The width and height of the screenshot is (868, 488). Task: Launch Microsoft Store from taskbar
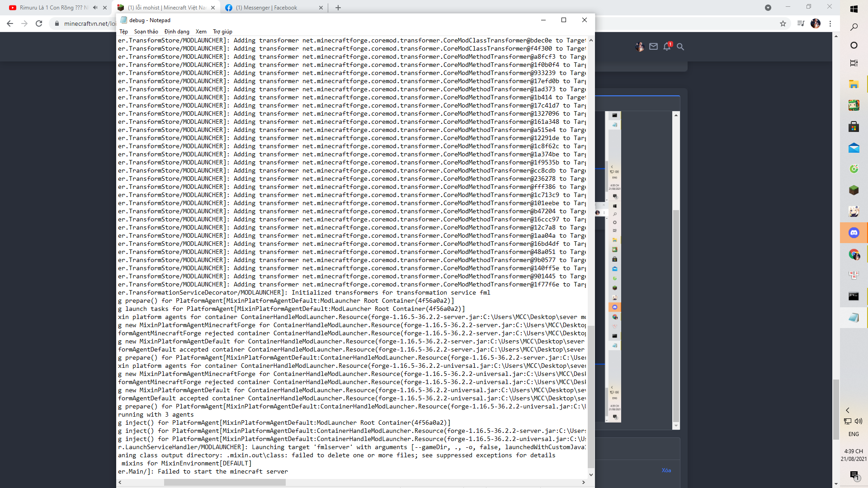[854, 127]
